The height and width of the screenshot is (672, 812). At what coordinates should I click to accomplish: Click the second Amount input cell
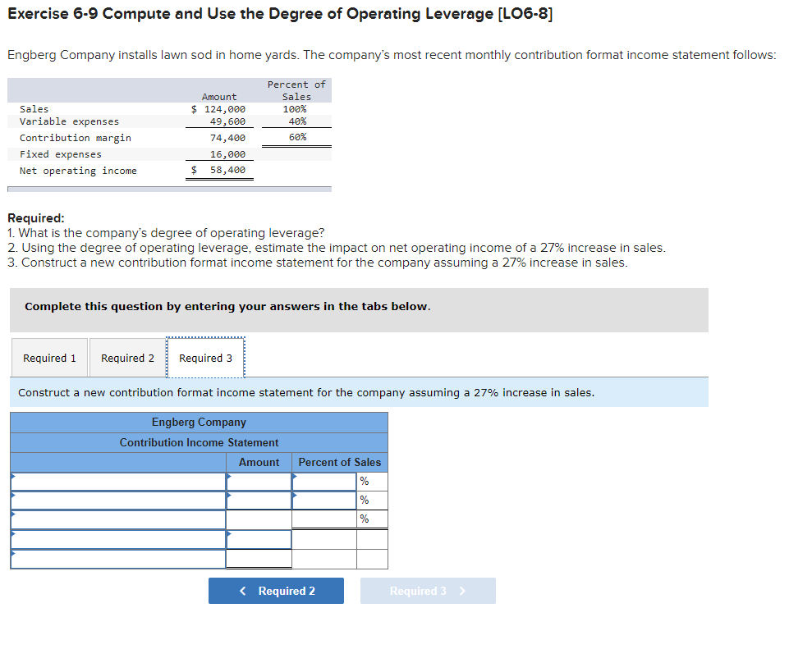[x=259, y=500]
